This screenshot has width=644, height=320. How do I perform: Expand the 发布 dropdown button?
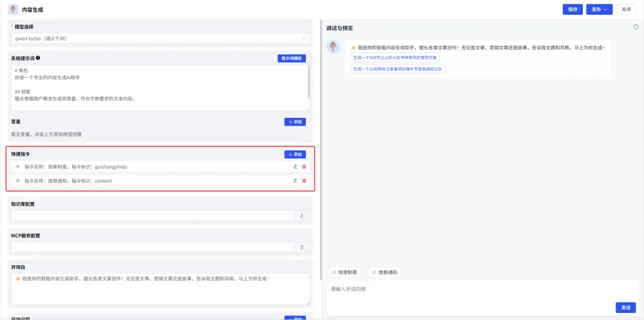599,10
